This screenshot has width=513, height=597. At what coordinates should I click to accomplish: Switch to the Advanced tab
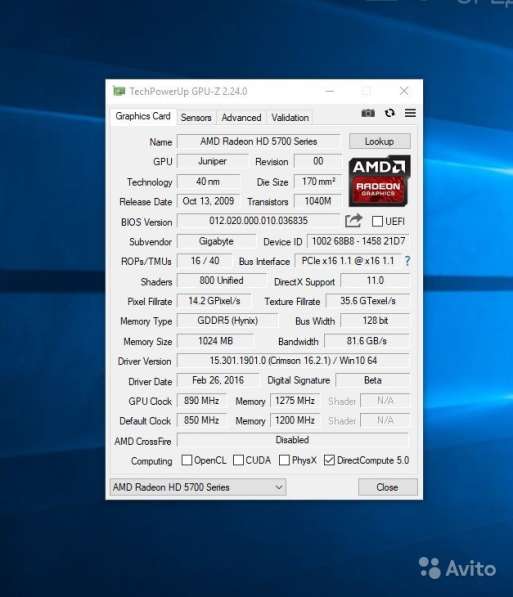click(241, 118)
